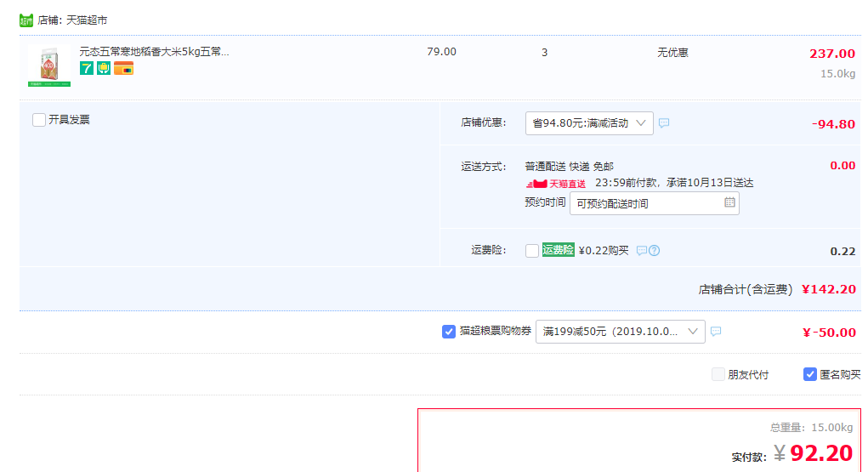Uncheck the 匿名购买 anonymous purchase checkbox

point(810,374)
